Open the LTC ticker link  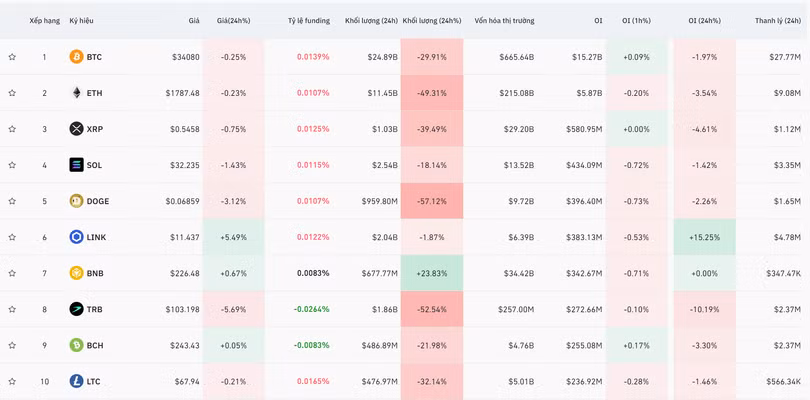point(93,381)
